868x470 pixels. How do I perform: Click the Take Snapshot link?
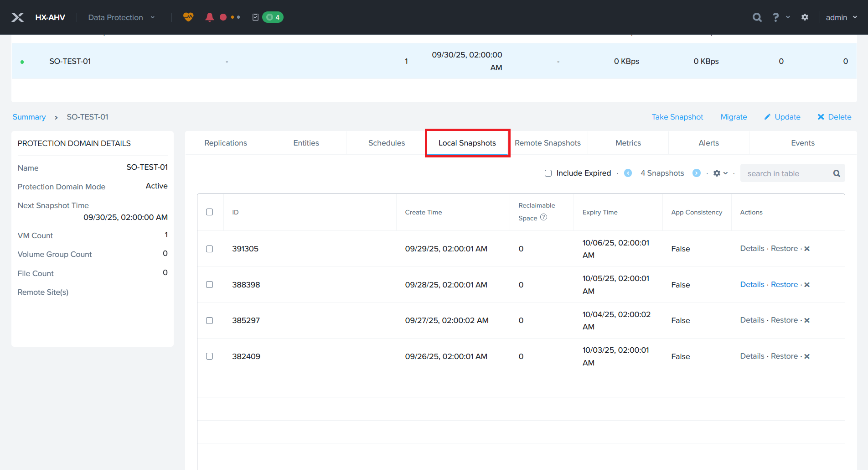pos(677,117)
